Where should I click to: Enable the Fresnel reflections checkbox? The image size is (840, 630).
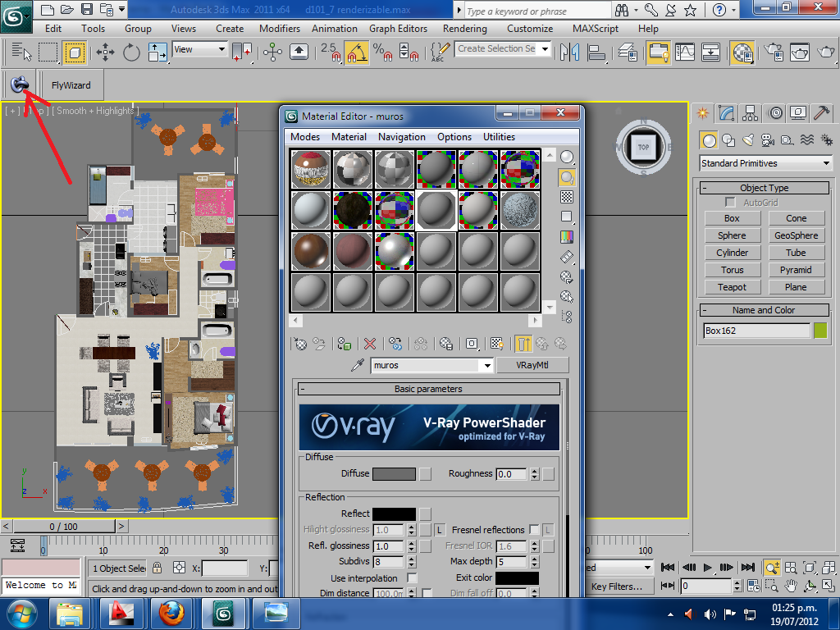click(534, 529)
